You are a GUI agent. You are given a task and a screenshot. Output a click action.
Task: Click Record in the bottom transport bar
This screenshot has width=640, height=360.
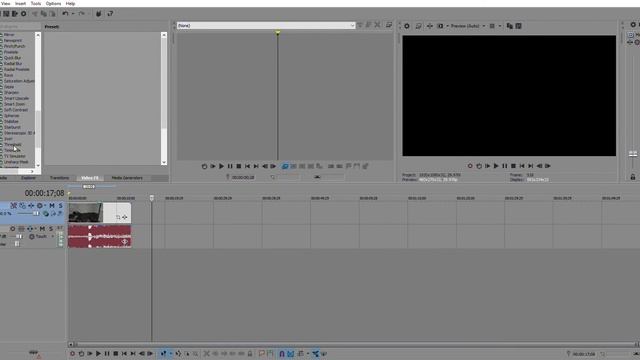[72, 354]
